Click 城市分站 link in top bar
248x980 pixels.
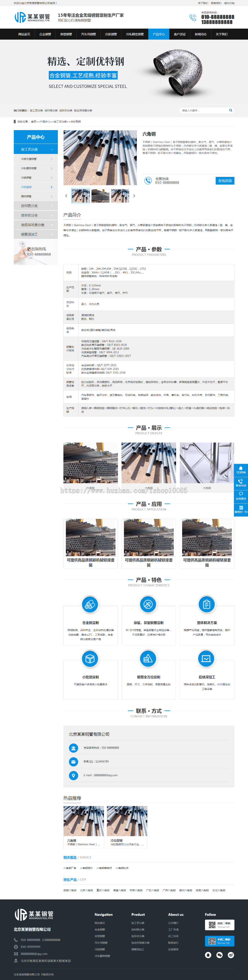click(229, 3)
